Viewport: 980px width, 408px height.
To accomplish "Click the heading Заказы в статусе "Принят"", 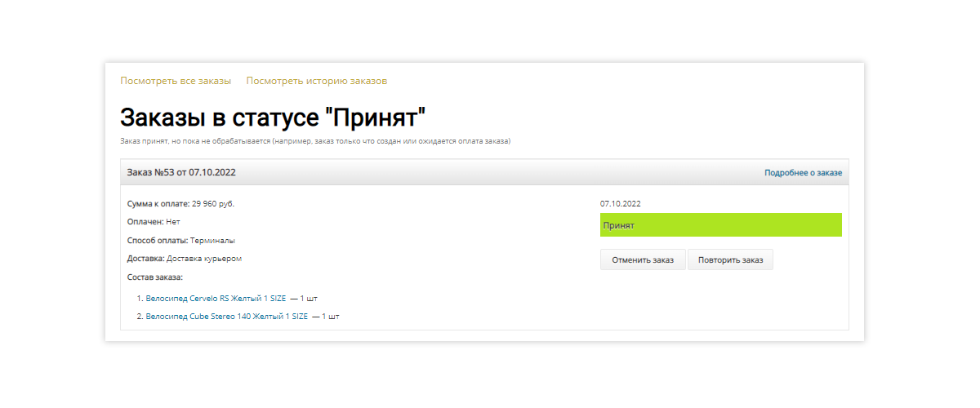I will pos(273,118).
